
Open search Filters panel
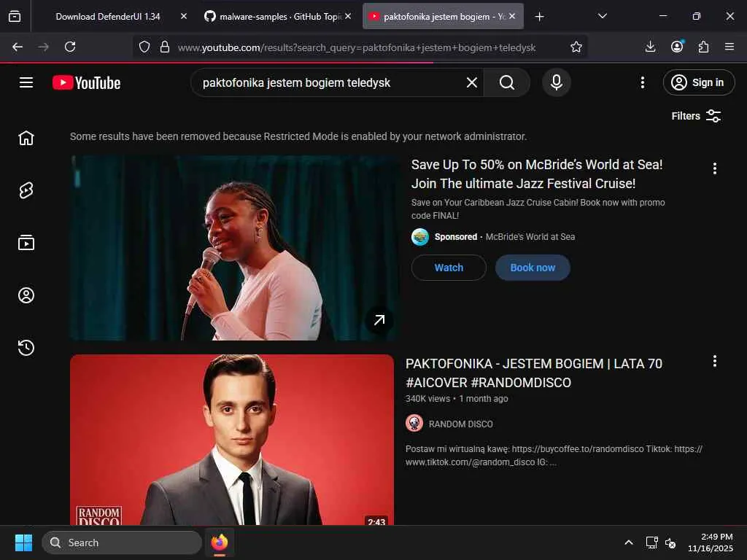point(696,116)
